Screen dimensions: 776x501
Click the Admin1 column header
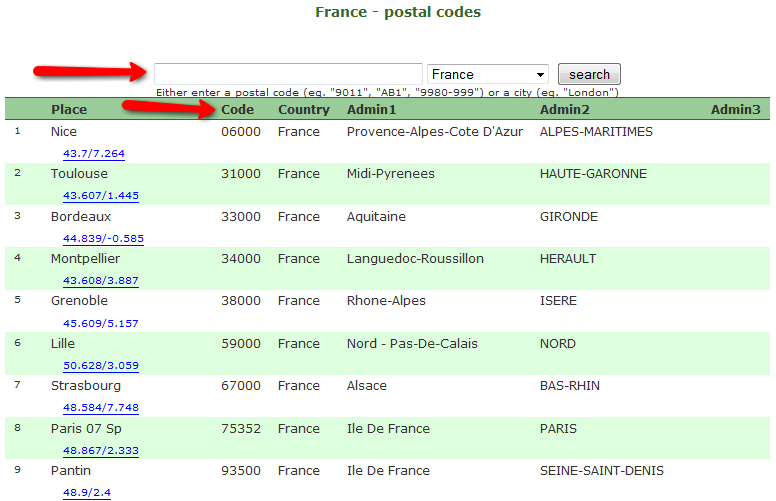pyautogui.click(x=371, y=109)
